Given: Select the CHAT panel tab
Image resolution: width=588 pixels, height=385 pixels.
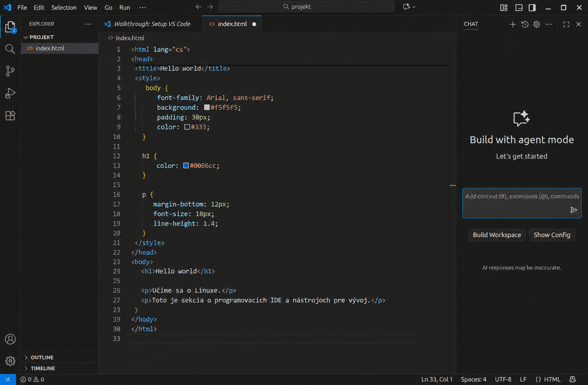Looking at the screenshot, I should (471, 24).
